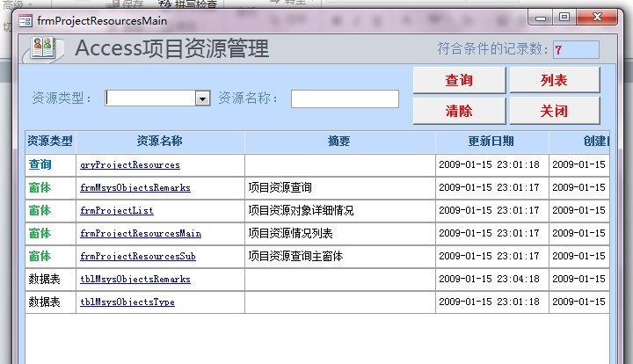Click the 资源类型 combo box field
The width and height of the screenshot is (633, 364).
(x=157, y=98)
